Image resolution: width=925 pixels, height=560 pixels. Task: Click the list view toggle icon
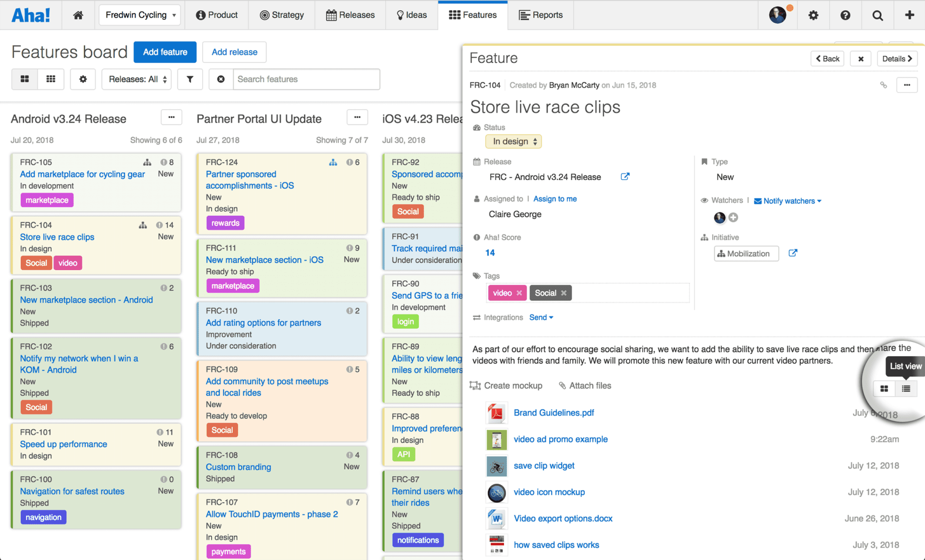(905, 388)
